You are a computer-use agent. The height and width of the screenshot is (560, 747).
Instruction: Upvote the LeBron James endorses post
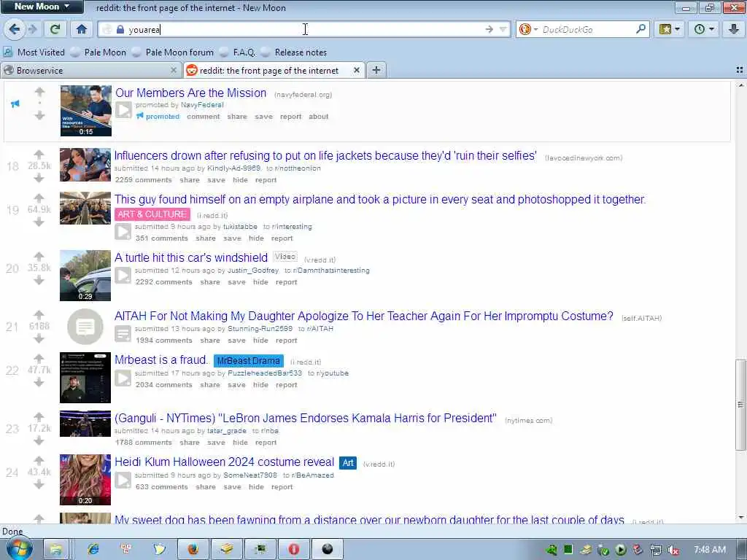point(39,416)
